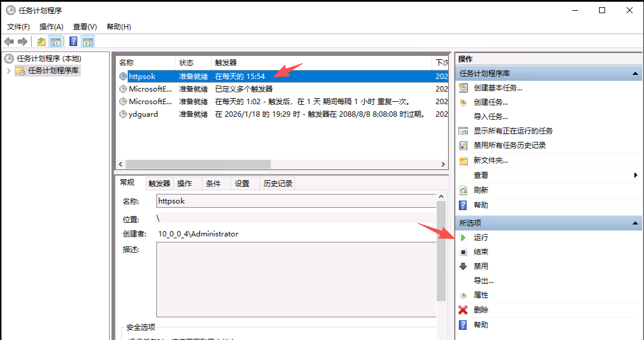Click the toolbar blue help icon
644x340 pixels.
click(x=73, y=42)
